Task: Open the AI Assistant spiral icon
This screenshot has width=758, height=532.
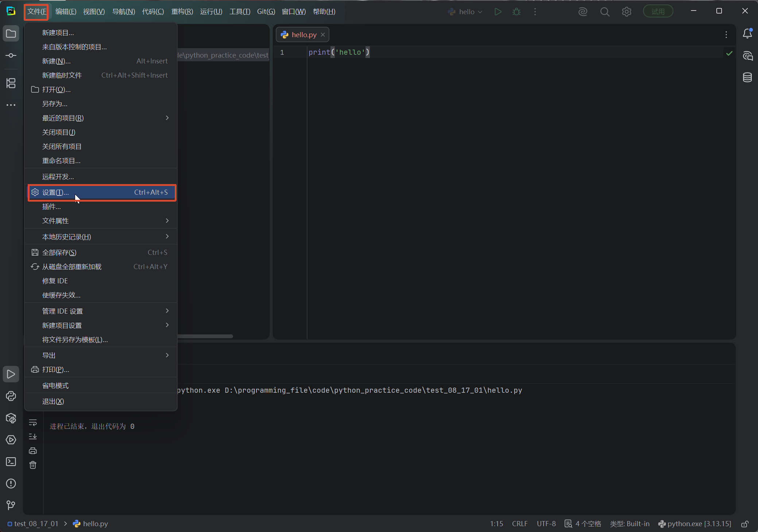Action: click(x=583, y=12)
